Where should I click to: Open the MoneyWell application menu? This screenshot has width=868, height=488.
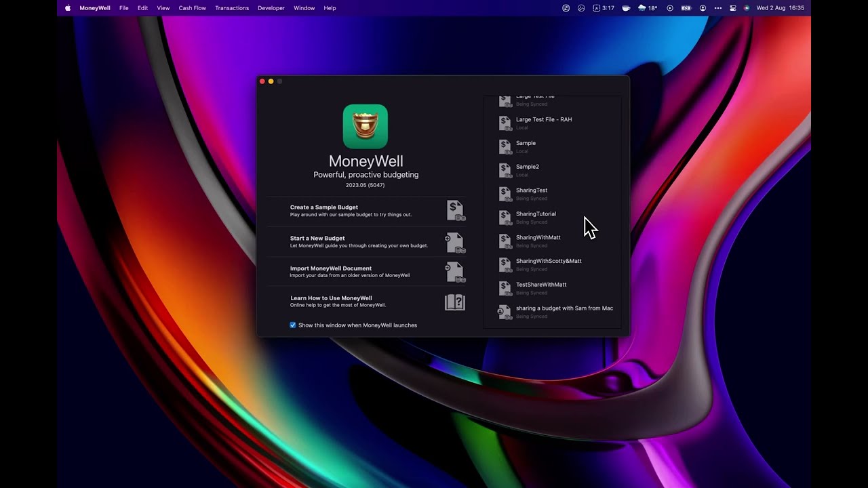tap(95, 8)
